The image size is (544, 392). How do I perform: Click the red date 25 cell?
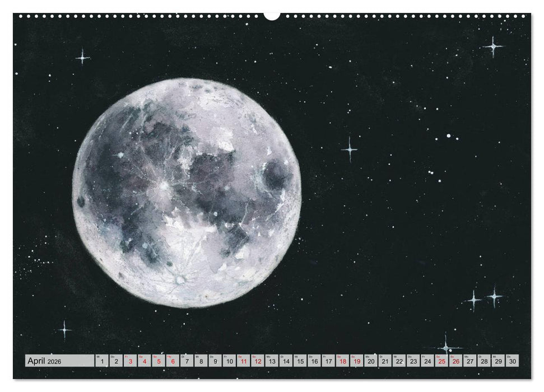pyautogui.click(x=441, y=361)
